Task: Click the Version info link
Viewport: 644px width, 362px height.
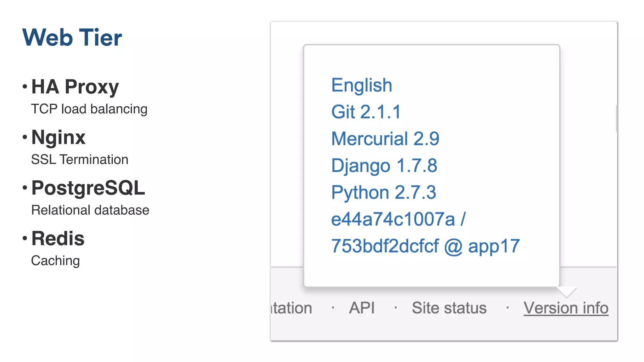Action: tap(566, 308)
